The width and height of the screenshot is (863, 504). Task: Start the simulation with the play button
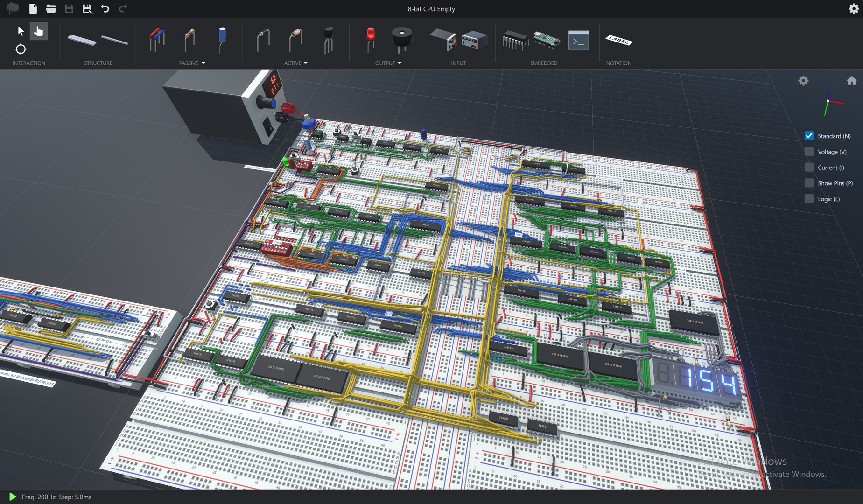tap(12, 497)
